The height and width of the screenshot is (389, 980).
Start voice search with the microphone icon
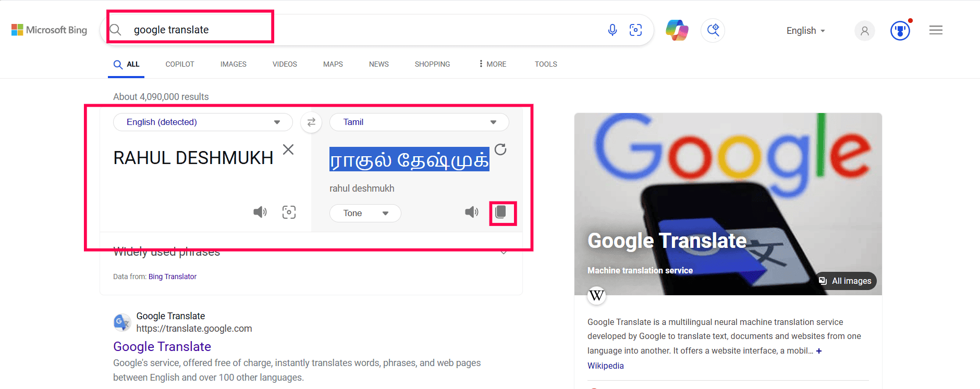point(612,30)
